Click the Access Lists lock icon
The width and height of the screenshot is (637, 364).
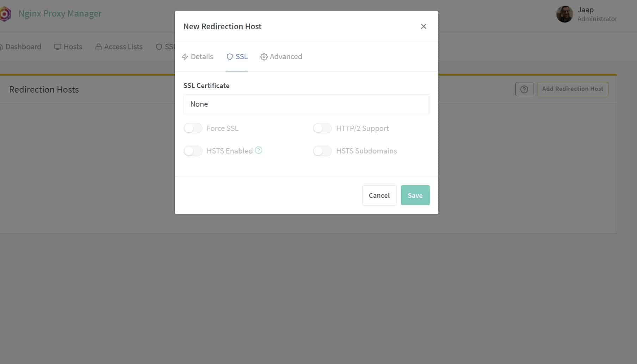[x=99, y=47]
